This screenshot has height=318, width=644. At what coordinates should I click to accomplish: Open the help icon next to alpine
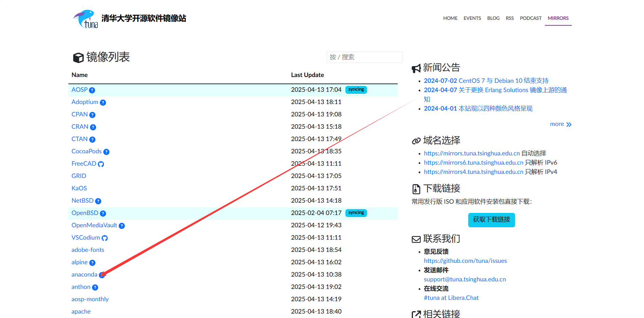point(92,263)
